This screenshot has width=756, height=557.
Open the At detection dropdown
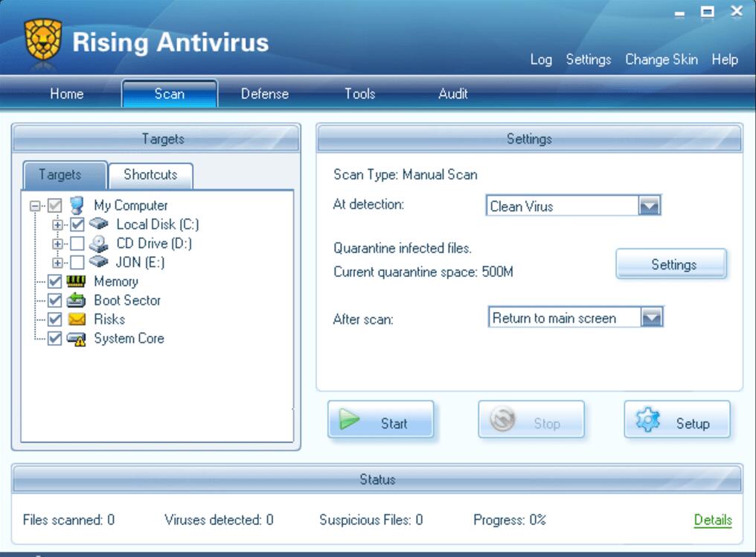click(x=650, y=206)
